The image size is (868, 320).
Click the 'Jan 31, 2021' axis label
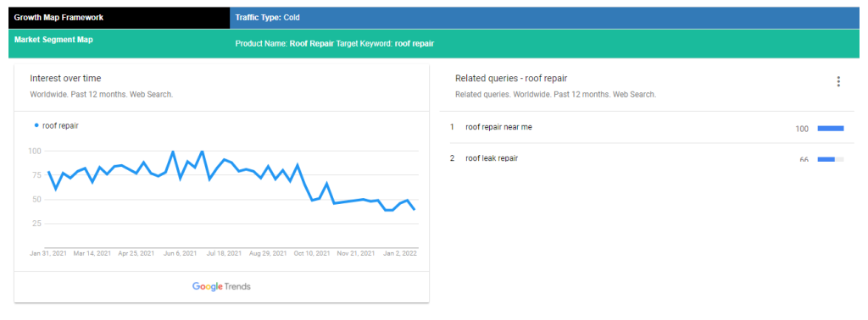click(48, 254)
